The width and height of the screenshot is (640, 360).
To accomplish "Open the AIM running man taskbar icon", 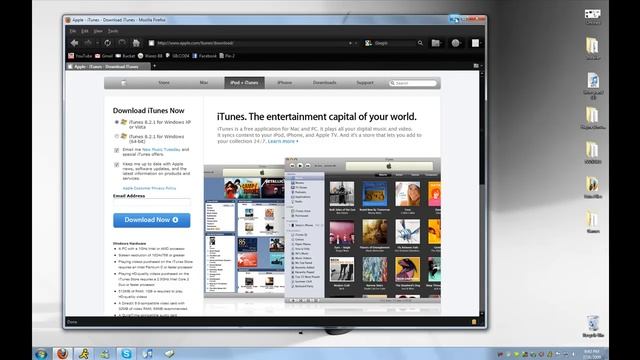I will coord(84,353).
